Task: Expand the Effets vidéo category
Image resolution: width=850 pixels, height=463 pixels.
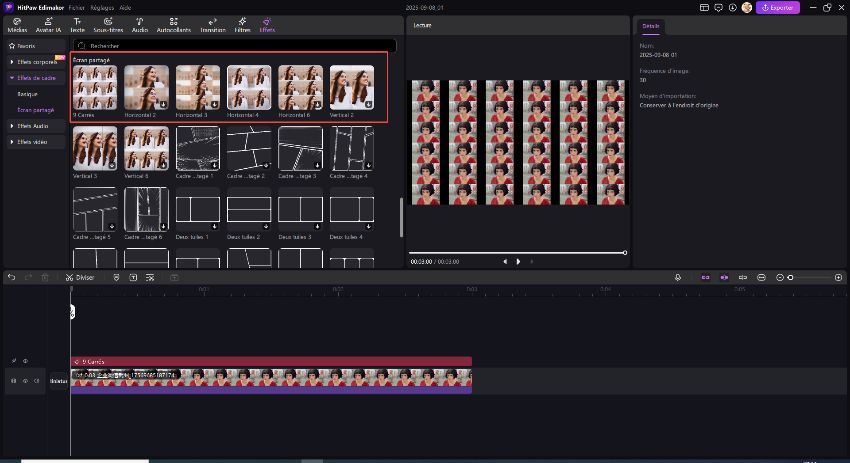Action: (32, 142)
